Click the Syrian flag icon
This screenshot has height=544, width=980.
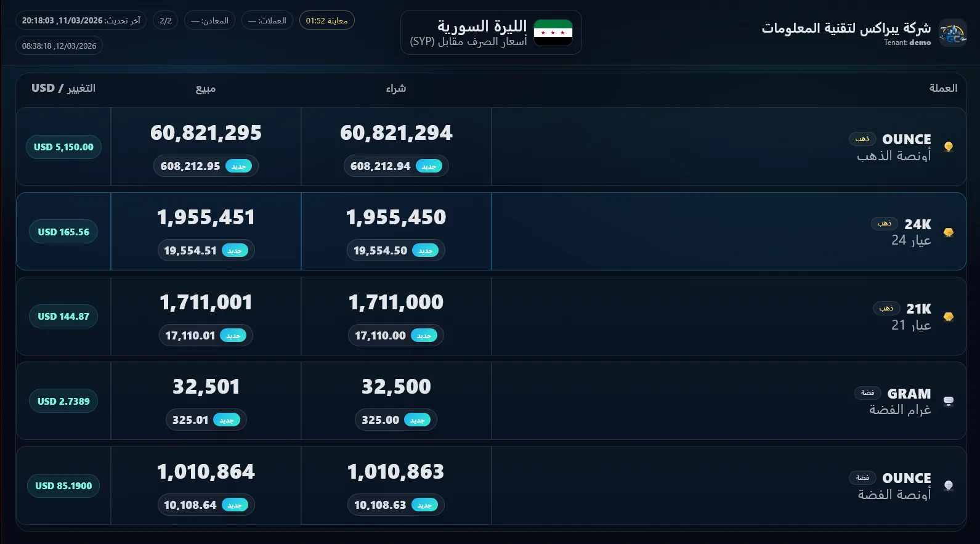pos(553,33)
